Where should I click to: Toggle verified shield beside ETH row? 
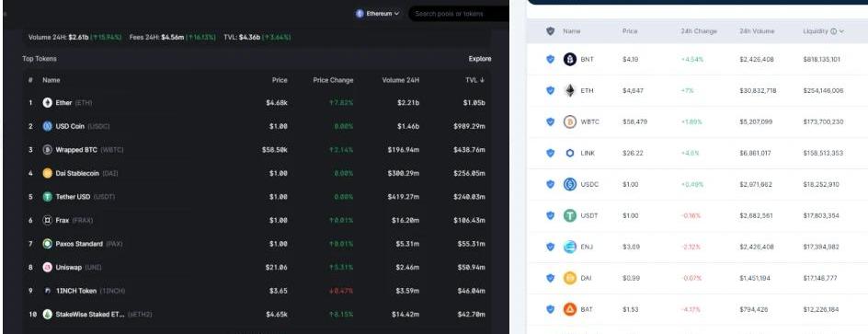tap(550, 90)
